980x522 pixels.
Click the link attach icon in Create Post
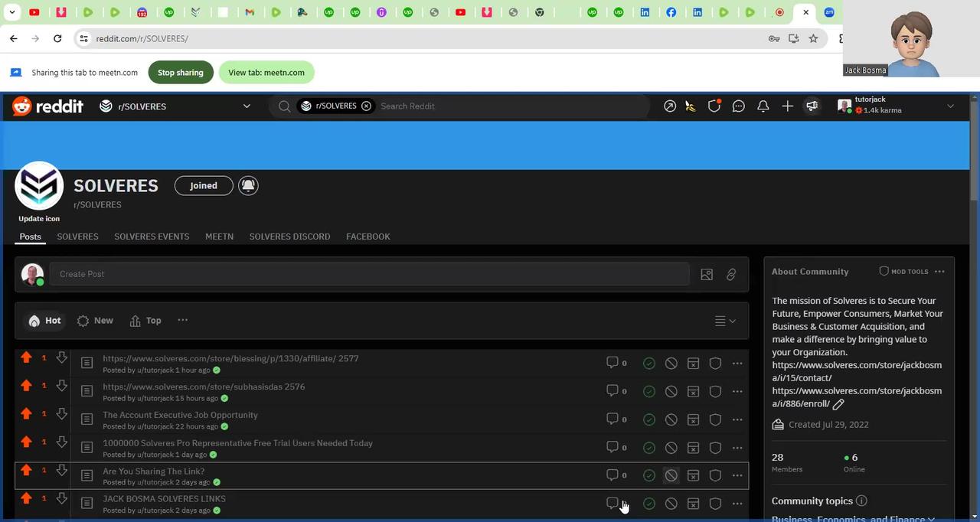[731, 275]
